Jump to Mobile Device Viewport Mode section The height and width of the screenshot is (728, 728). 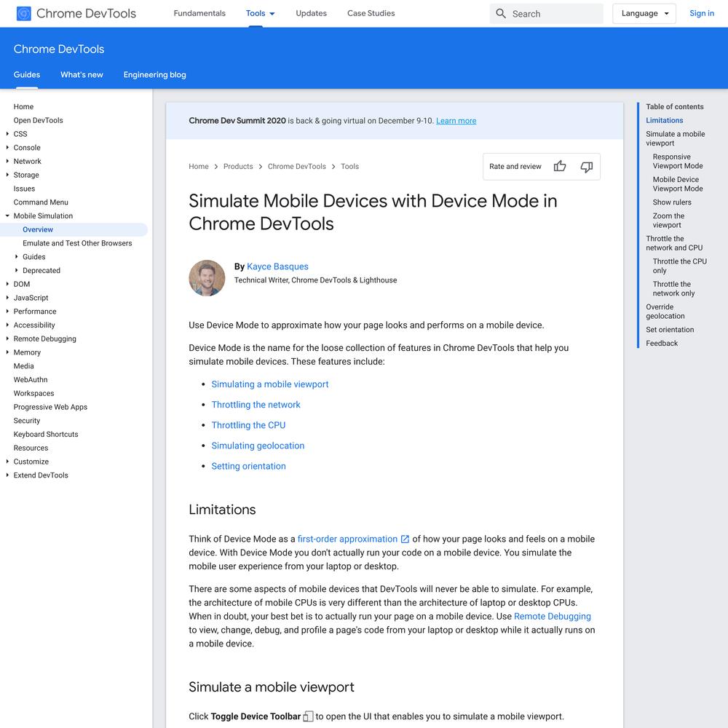677,184
